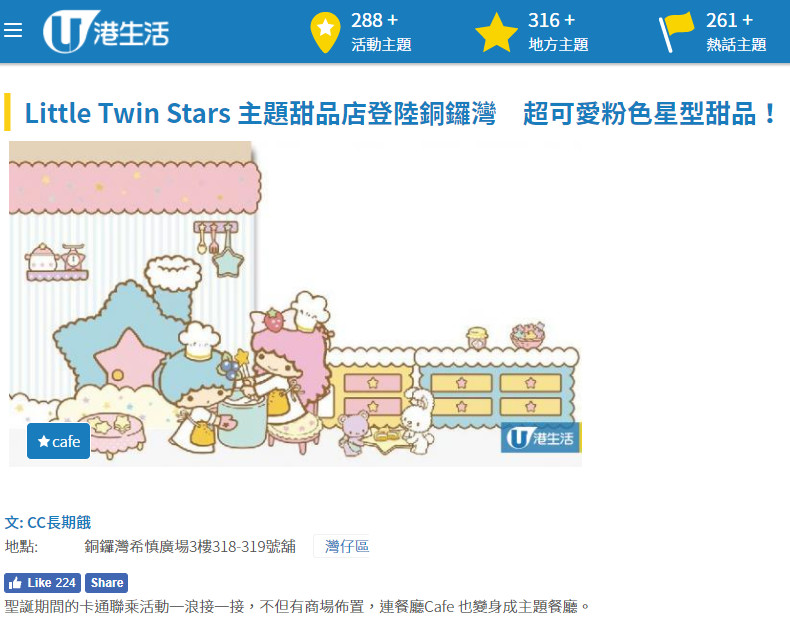Click the Little Twin Stars article headline
The height and width of the screenshot is (620, 790).
pos(401,113)
